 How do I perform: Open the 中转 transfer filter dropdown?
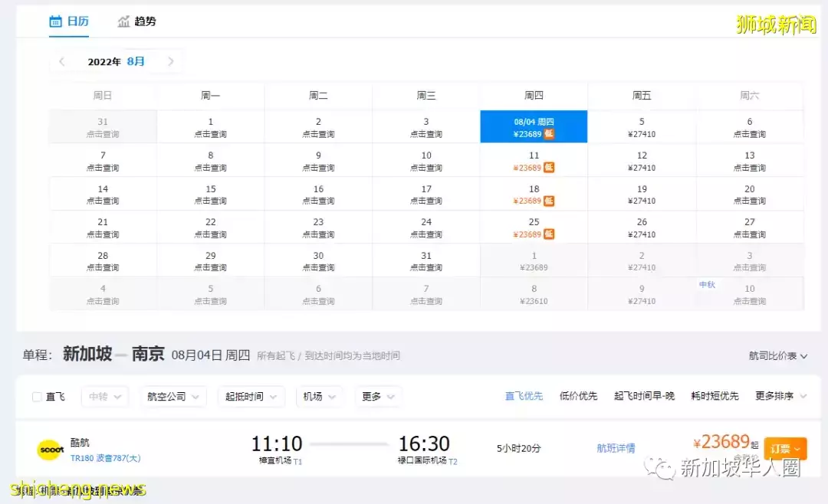pyautogui.click(x=104, y=397)
